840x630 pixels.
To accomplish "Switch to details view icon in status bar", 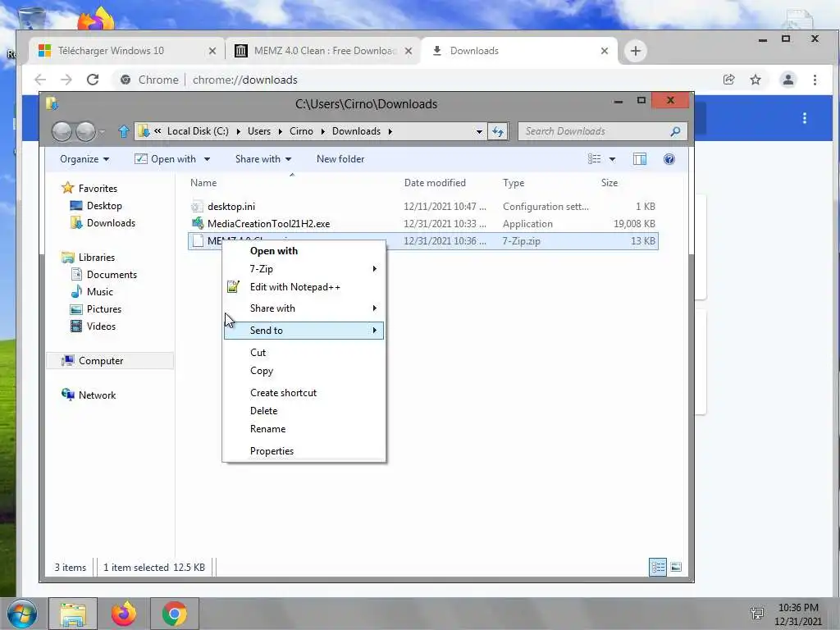I will [658, 567].
